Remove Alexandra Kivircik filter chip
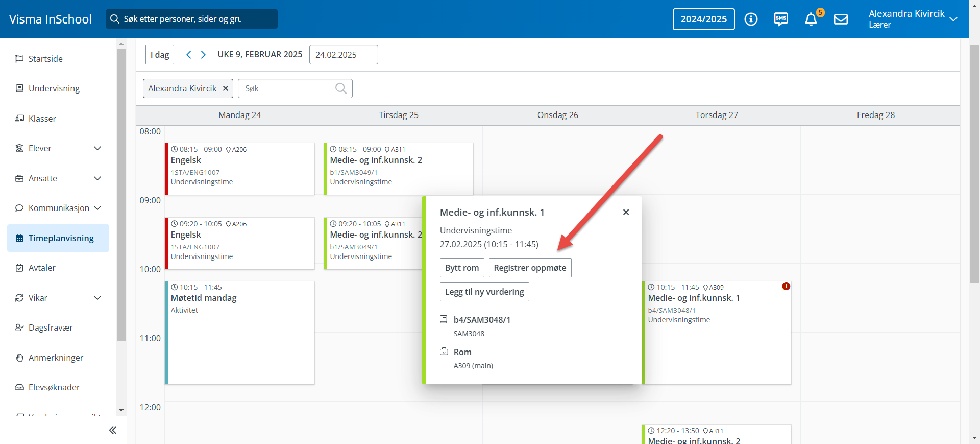Screen dimensions: 980x444 click(225, 88)
